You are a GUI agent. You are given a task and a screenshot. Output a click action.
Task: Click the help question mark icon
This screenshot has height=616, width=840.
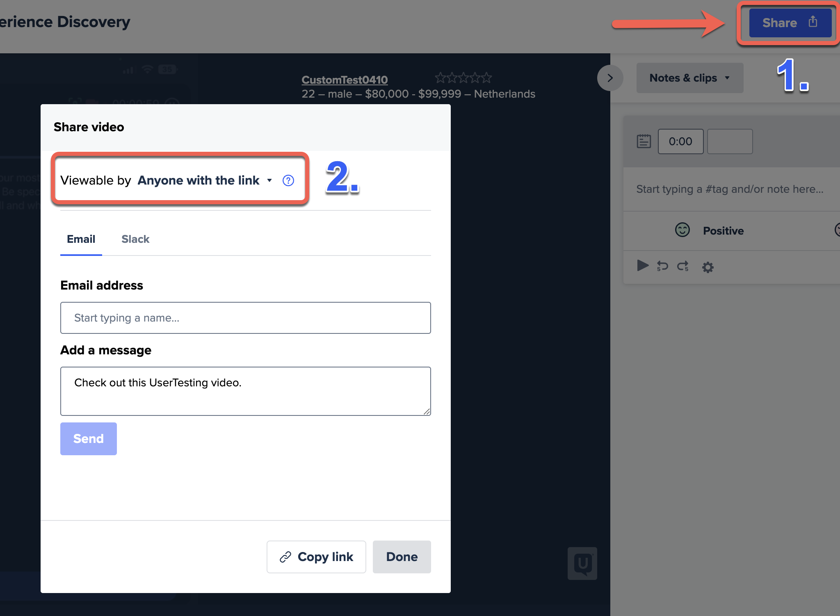(288, 180)
